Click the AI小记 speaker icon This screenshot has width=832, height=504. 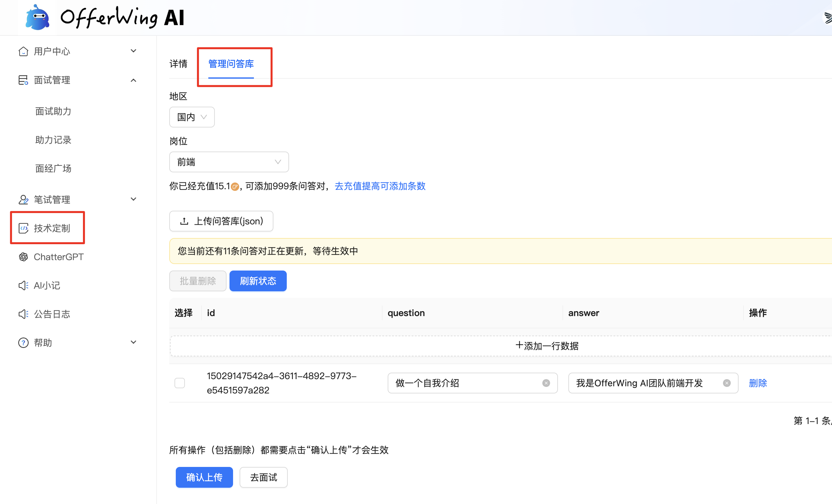(x=23, y=285)
